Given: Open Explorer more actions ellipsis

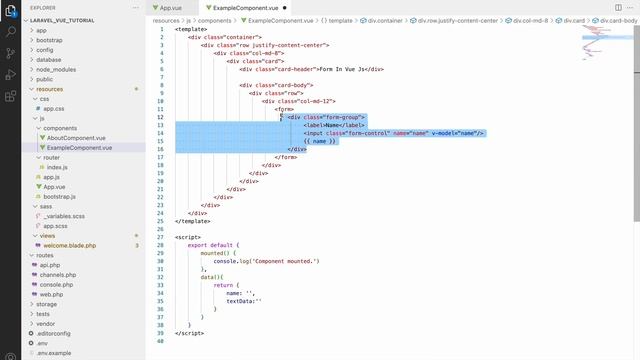Looking at the screenshot, I should point(136,8).
